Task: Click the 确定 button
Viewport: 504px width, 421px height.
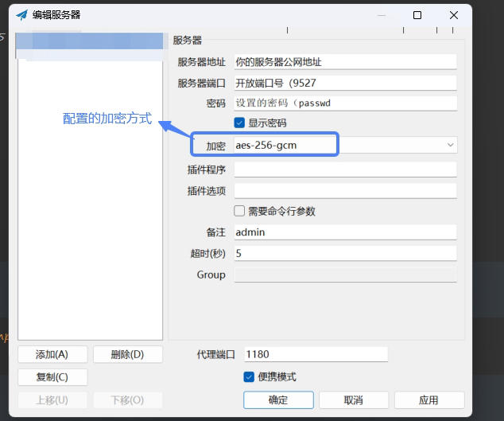Action: pos(278,400)
